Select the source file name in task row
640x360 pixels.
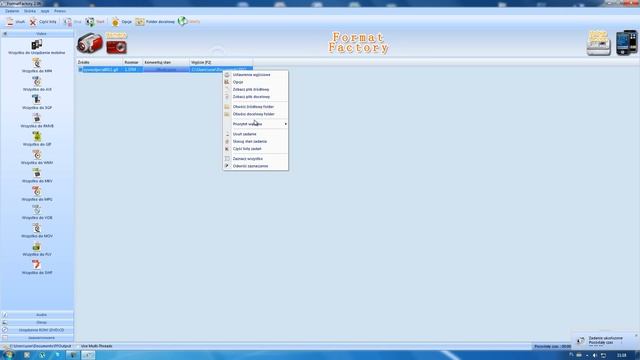click(x=100, y=70)
